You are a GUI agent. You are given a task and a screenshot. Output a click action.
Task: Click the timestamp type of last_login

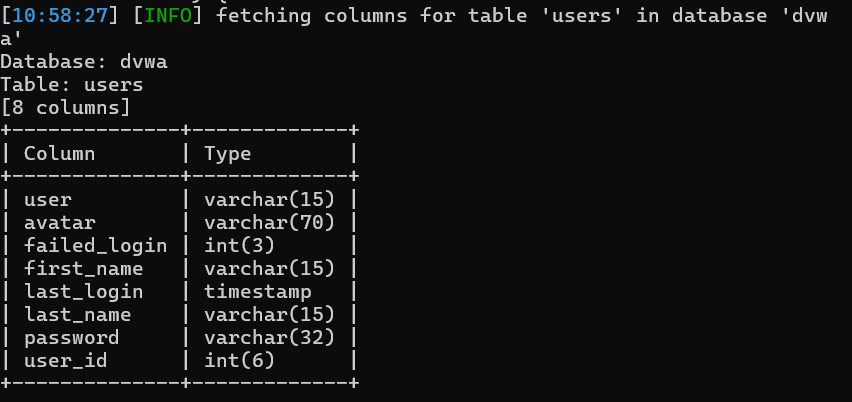(257, 292)
